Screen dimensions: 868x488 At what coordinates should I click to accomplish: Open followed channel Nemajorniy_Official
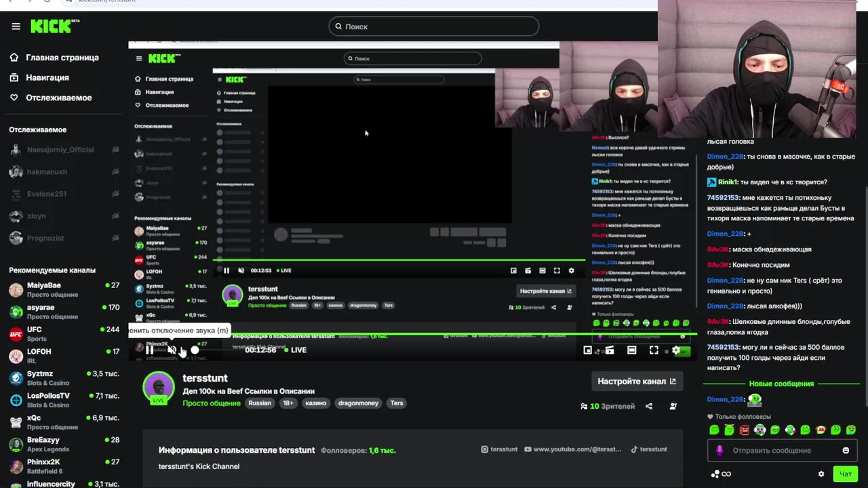coord(64,150)
